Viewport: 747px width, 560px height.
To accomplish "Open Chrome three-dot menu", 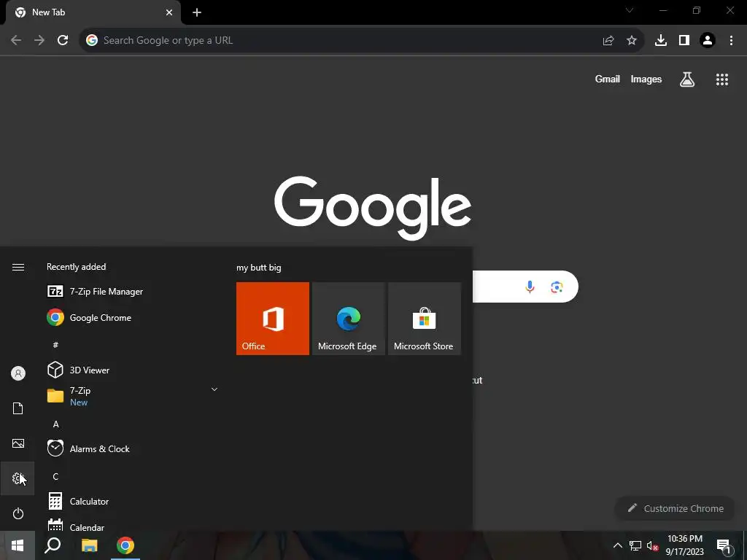I will [x=731, y=41].
